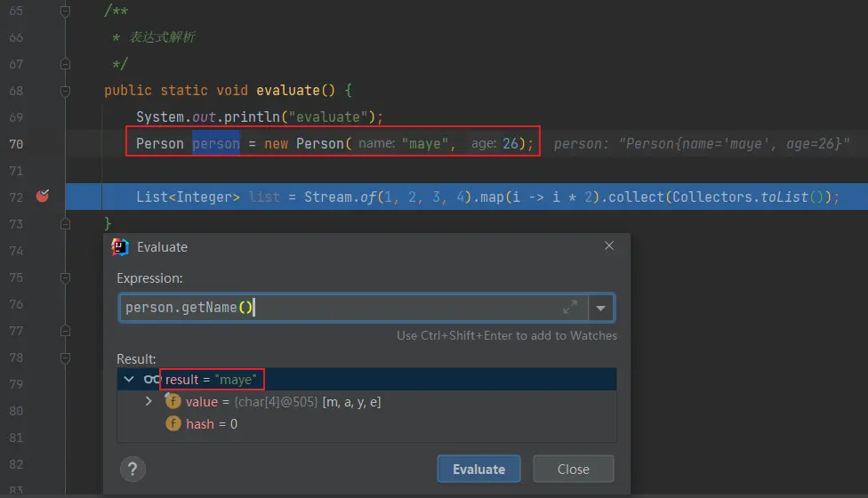Image resolution: width=868 pixels, height=498 pixels.
Task: Click the highlighted person variable on line 70
Action: click(216, 144)
